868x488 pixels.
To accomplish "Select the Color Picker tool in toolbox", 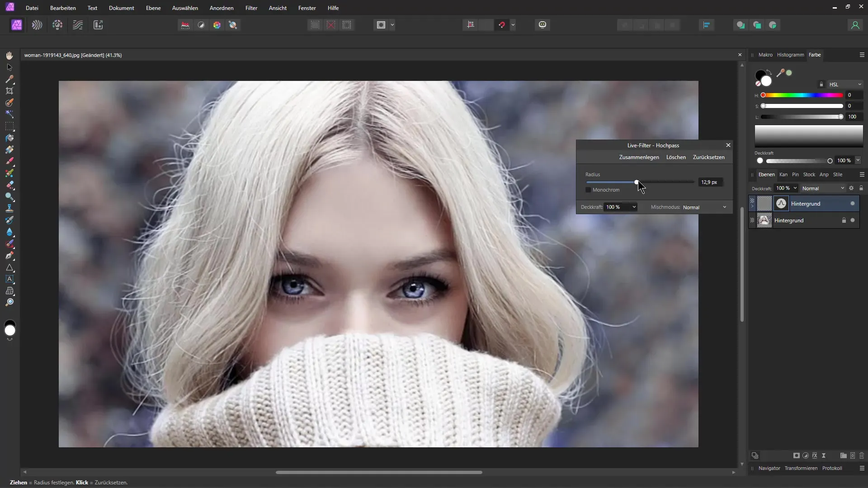I will [9, 79].
